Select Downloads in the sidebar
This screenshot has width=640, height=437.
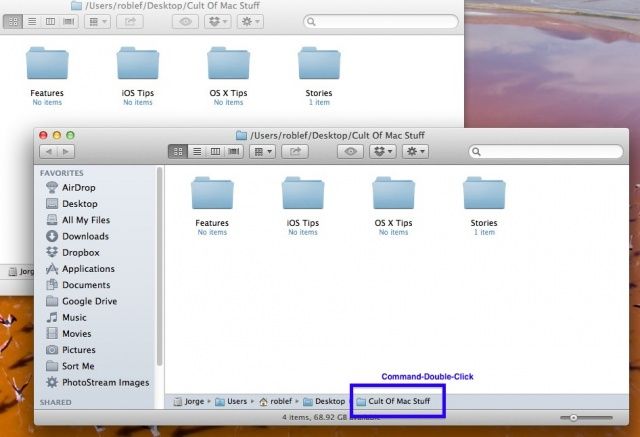pos(84,236)
